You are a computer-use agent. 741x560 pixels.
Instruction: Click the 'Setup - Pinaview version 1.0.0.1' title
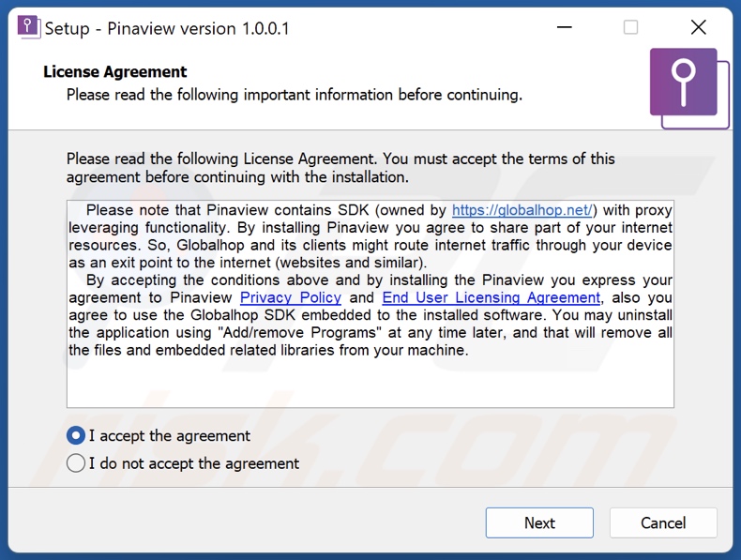[x=168, y=28]
